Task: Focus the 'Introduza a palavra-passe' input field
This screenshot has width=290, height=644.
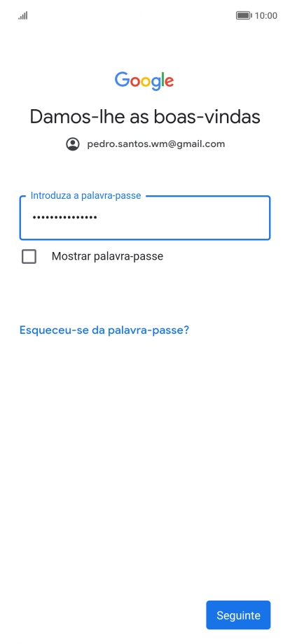Action: tap(145, 218)
